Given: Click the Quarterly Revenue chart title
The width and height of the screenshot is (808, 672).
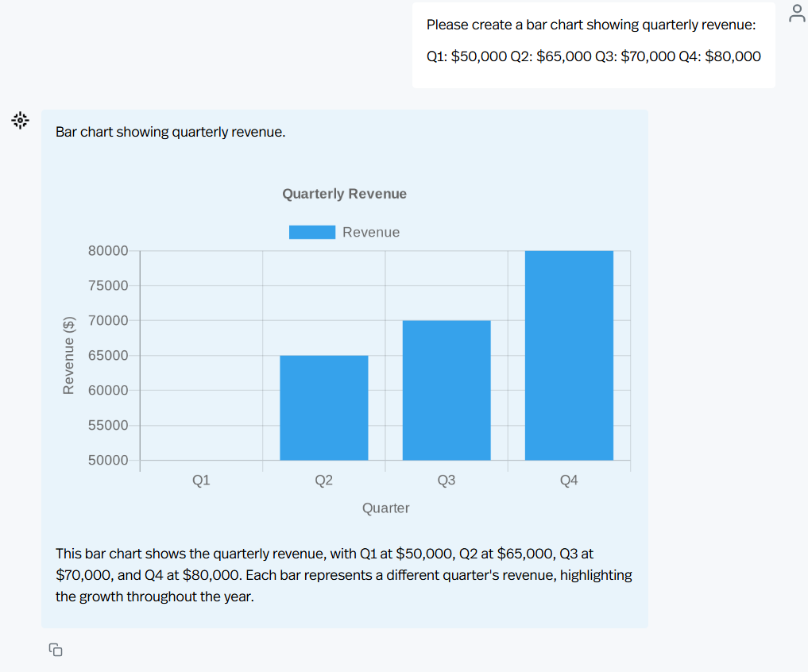Looking at the screenshot, I should click(x=344, y=194).
